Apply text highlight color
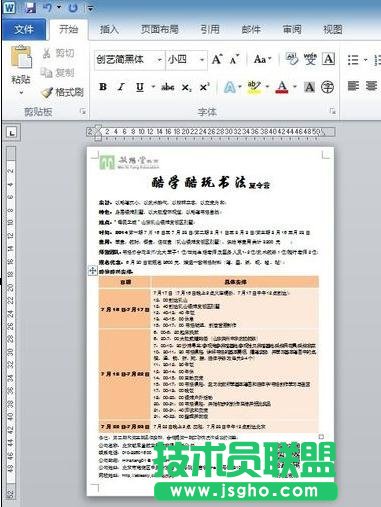The image size is (381, 507). (x=255, y=87)
